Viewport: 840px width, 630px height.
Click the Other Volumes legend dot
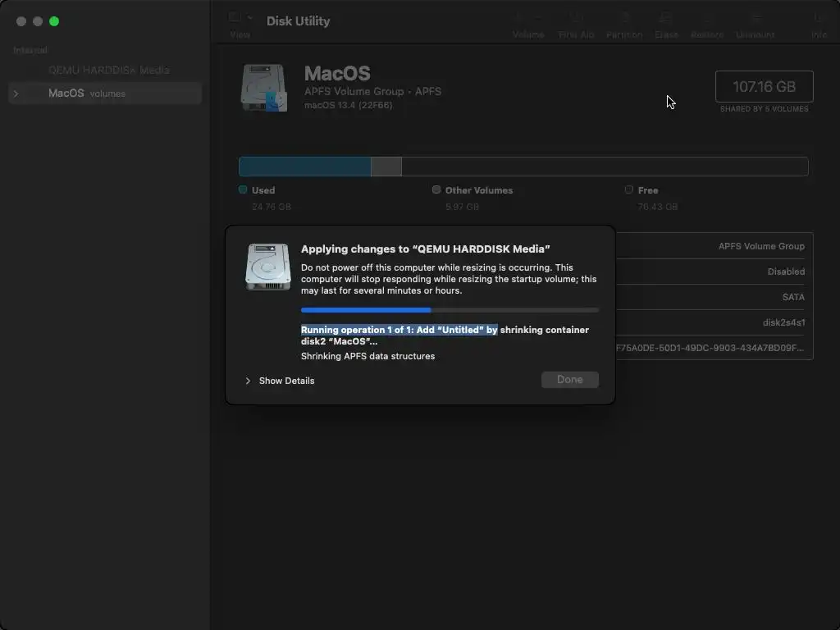click(x=436, y=189)
